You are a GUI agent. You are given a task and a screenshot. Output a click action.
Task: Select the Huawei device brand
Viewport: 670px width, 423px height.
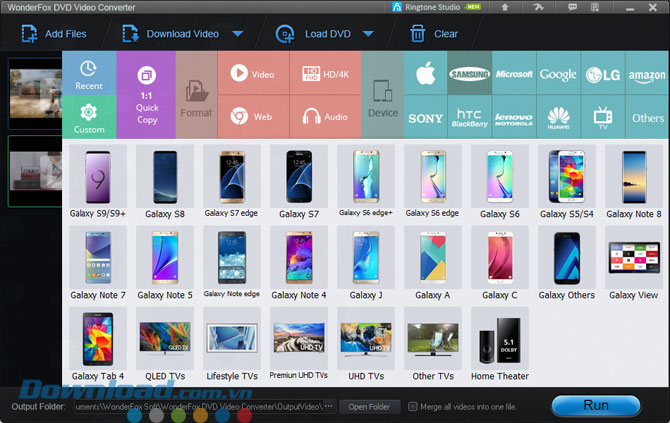pos(558,117)
